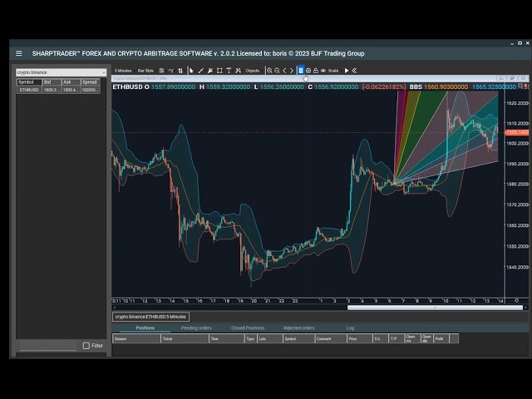Click the Symbol column header
The image size is (532, 399).
click(29, 82)
